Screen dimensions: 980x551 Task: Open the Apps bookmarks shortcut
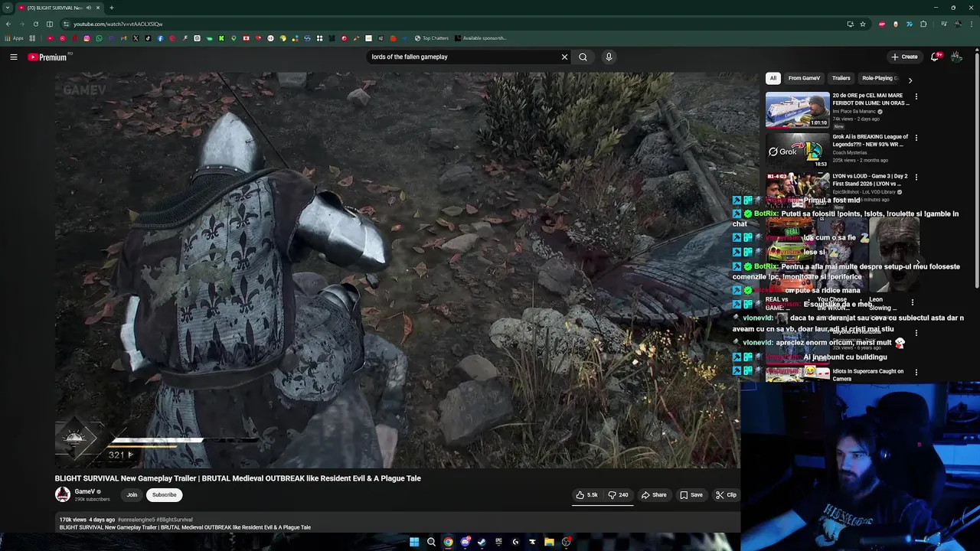coord(15,38)
